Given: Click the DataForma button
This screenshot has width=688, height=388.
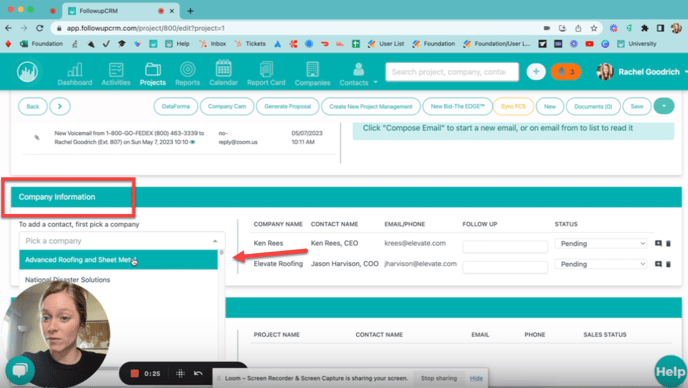Looking at the screenshot, I should pos(176,106).
